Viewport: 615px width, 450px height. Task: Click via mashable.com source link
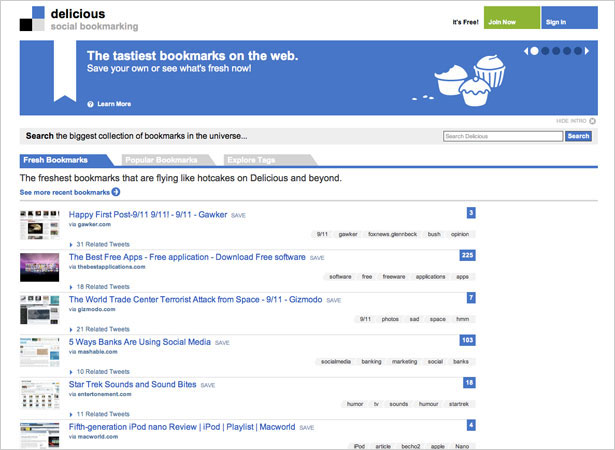93,352
